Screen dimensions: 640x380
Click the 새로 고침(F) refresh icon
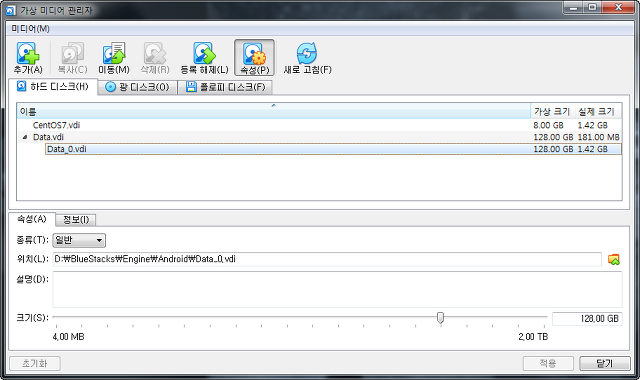click(307, 53)
